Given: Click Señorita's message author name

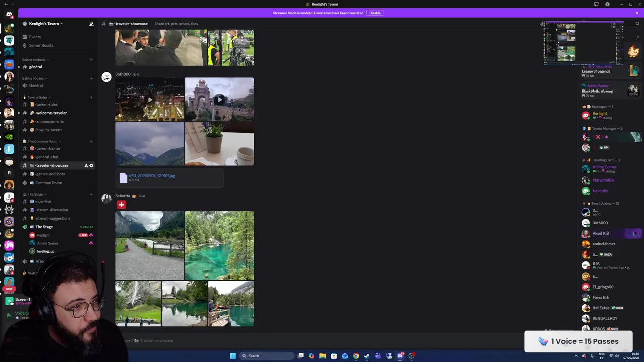Looking at the screenshot, I should pyautogui.click(x=123, y=196).
